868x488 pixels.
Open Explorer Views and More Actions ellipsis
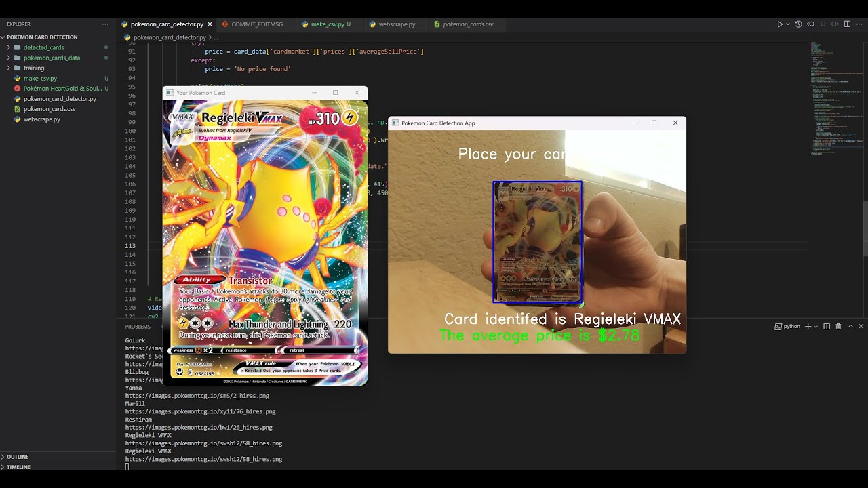(105, 24)
